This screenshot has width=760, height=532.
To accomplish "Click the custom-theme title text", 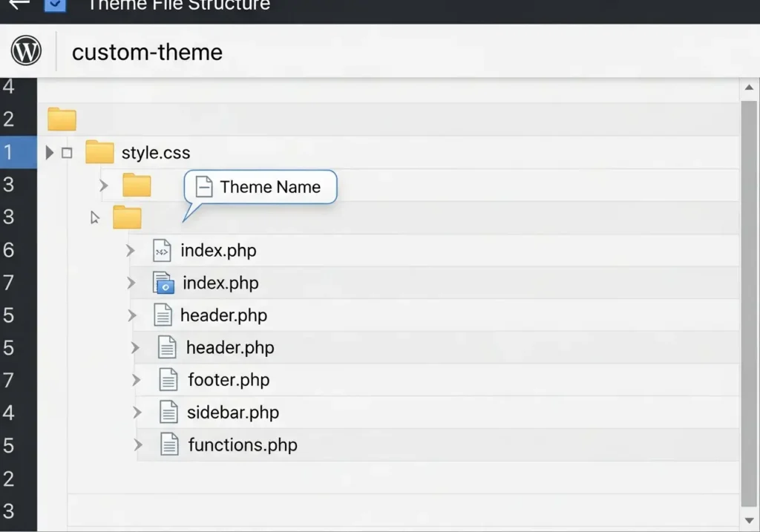I will 147,52.
